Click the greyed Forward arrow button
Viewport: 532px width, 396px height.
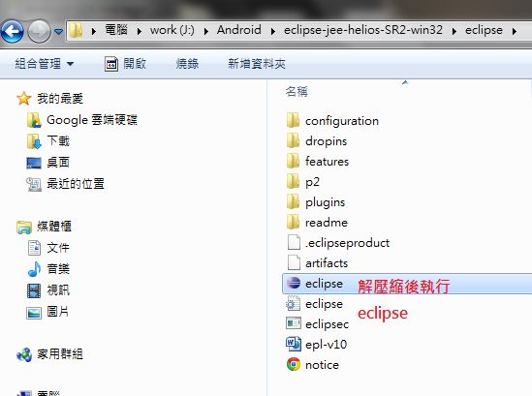[39, 31]
